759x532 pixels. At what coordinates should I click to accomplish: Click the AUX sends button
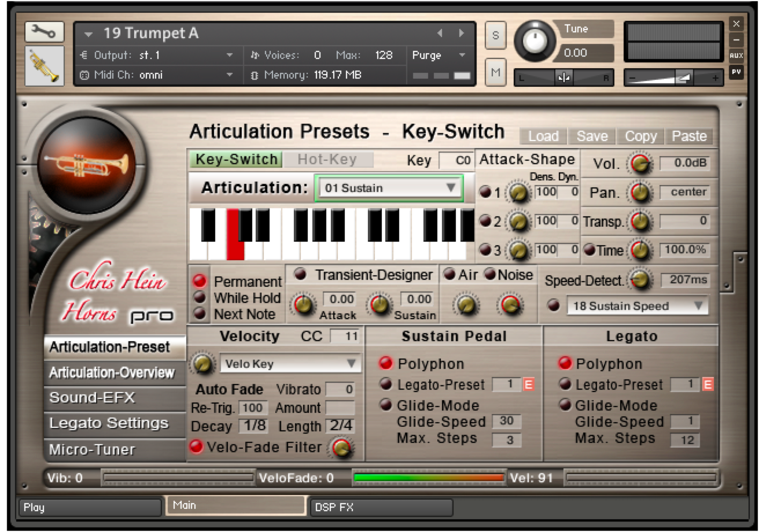(736, 56)
